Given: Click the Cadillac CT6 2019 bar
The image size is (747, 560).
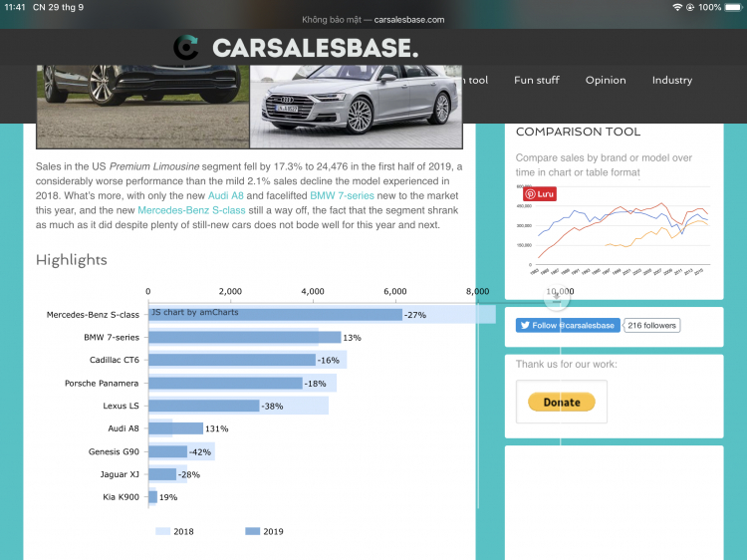Looking at the screenshot, I should click(x=232, y=360).
